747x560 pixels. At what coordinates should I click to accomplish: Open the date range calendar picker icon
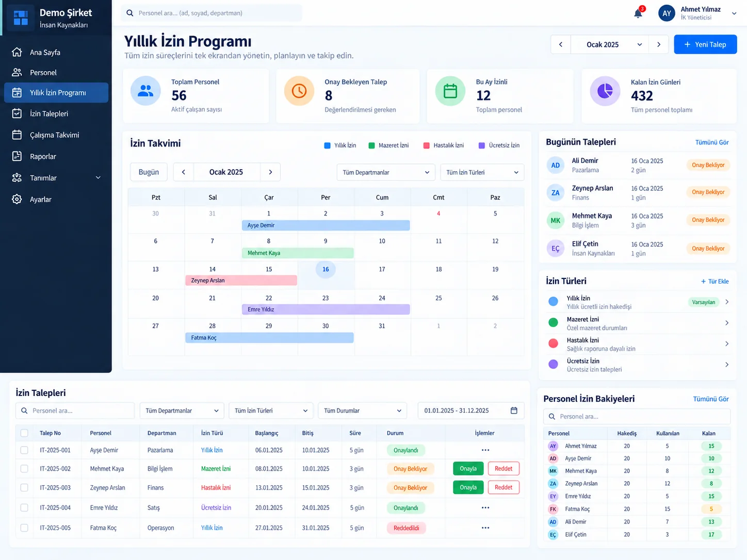pyautogui.click(x=514, y=410)
